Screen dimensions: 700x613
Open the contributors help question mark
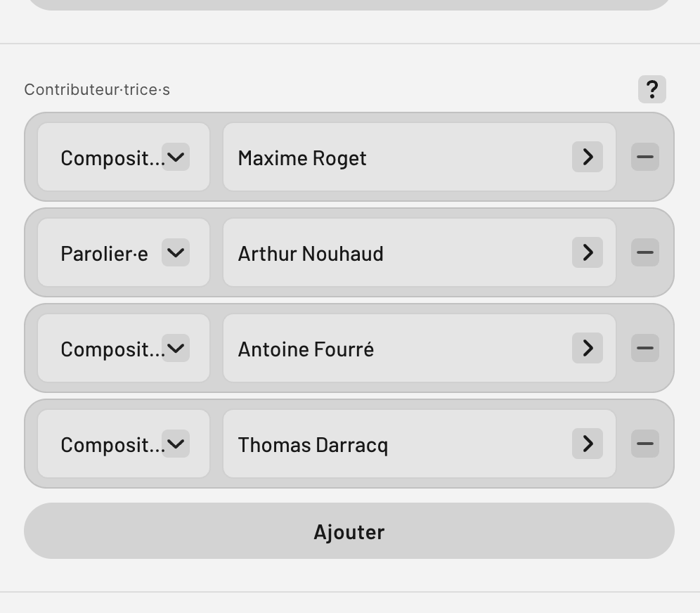coord(652,89)
